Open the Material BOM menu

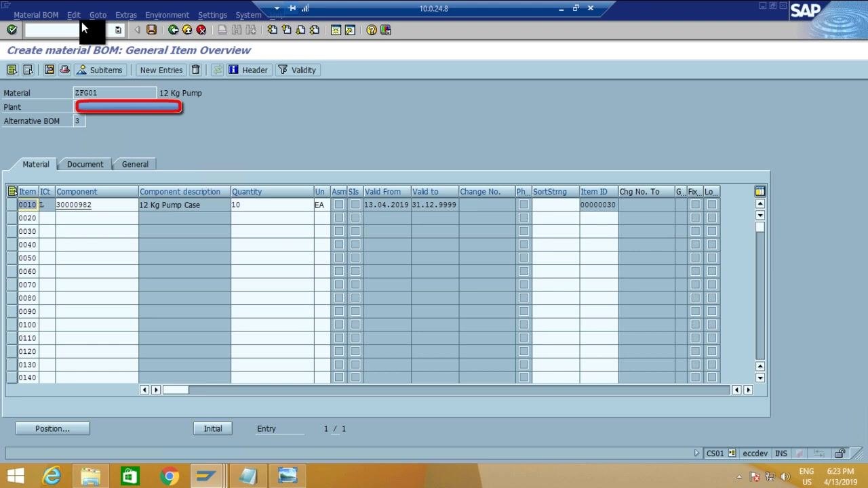[x=36, y=15]
